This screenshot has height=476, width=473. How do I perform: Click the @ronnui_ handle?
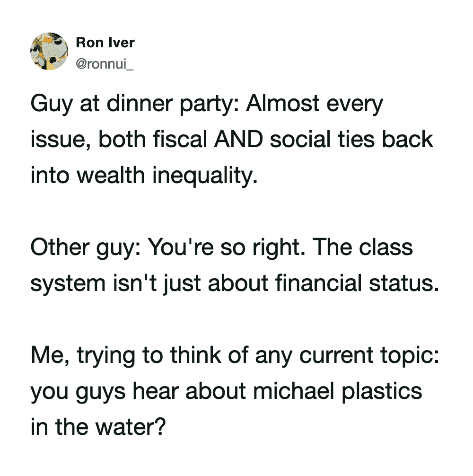click(x=105, y=62)
